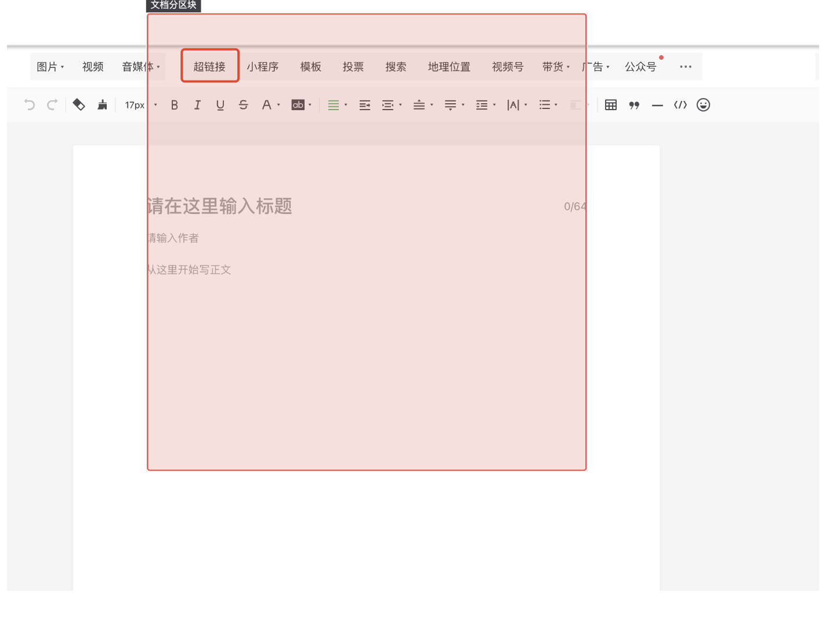This screenshot has width=840, height=632.
Task: Insert a code block
Action: 680,105
